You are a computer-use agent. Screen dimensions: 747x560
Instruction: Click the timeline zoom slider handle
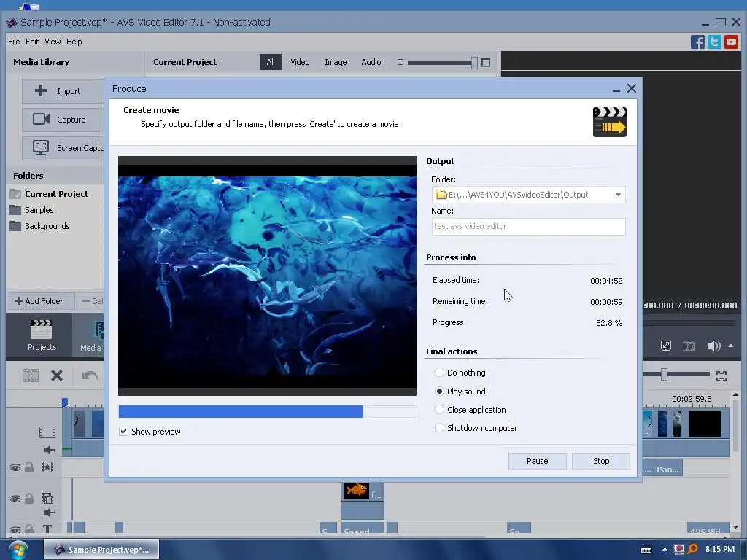(664, 375)
